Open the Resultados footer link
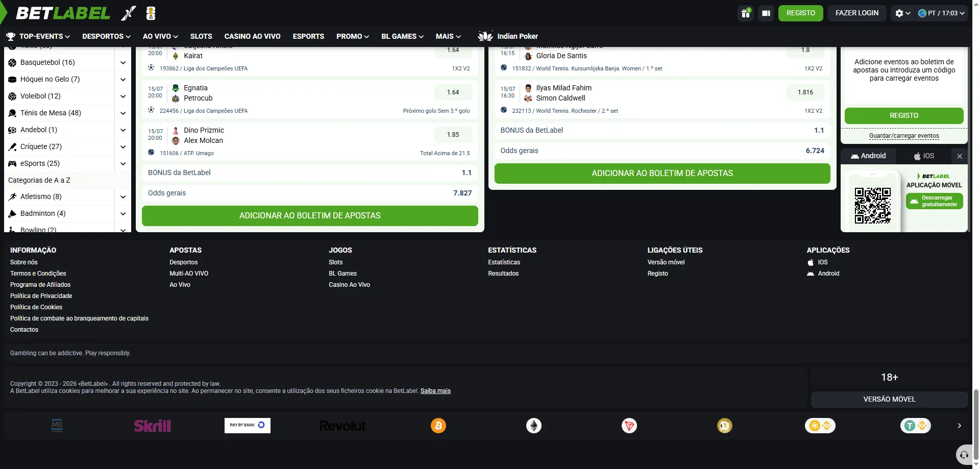The width and height of the screenshot is (980, 469). click(503, 274)
